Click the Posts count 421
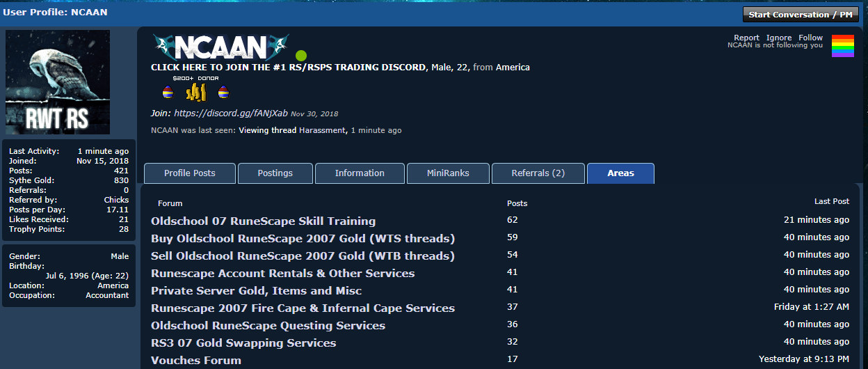This screenshot has height=369, width=868. pos(122,171)
